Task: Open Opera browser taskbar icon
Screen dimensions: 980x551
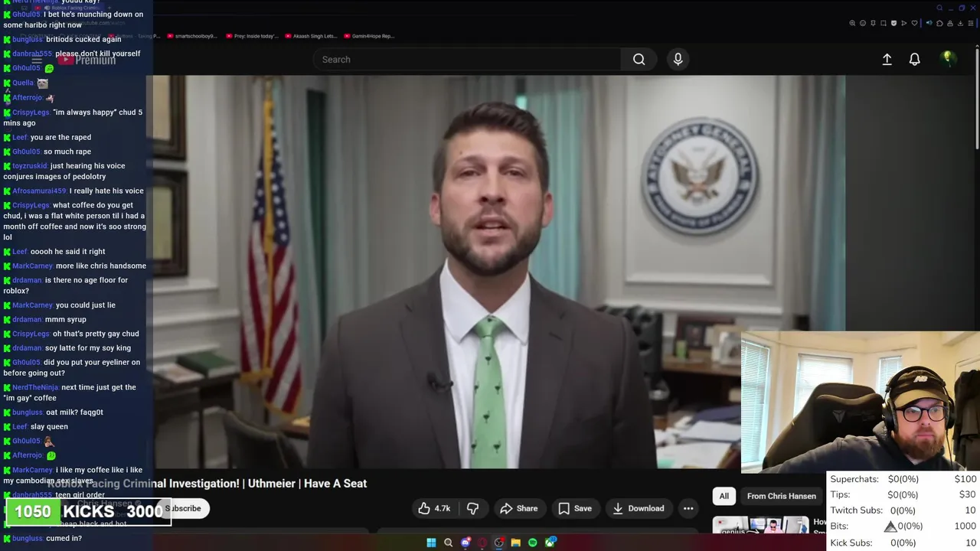Action: (x=482, y=543)
